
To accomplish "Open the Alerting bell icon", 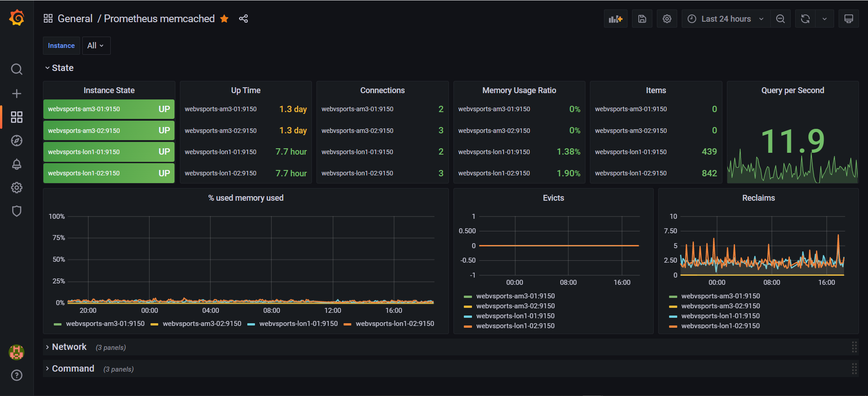I will click(17, 164).
